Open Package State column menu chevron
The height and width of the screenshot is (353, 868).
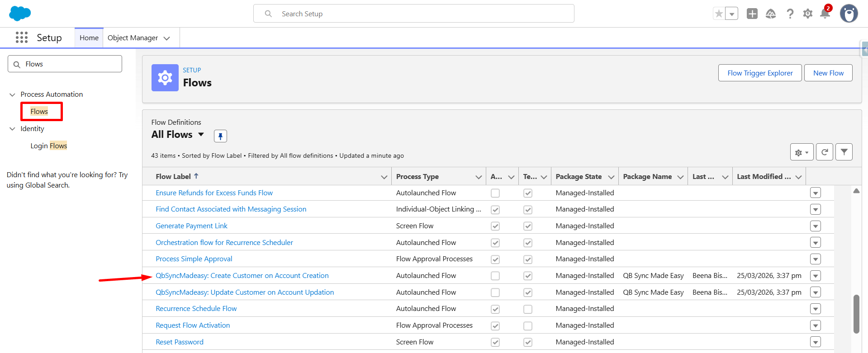611,177
